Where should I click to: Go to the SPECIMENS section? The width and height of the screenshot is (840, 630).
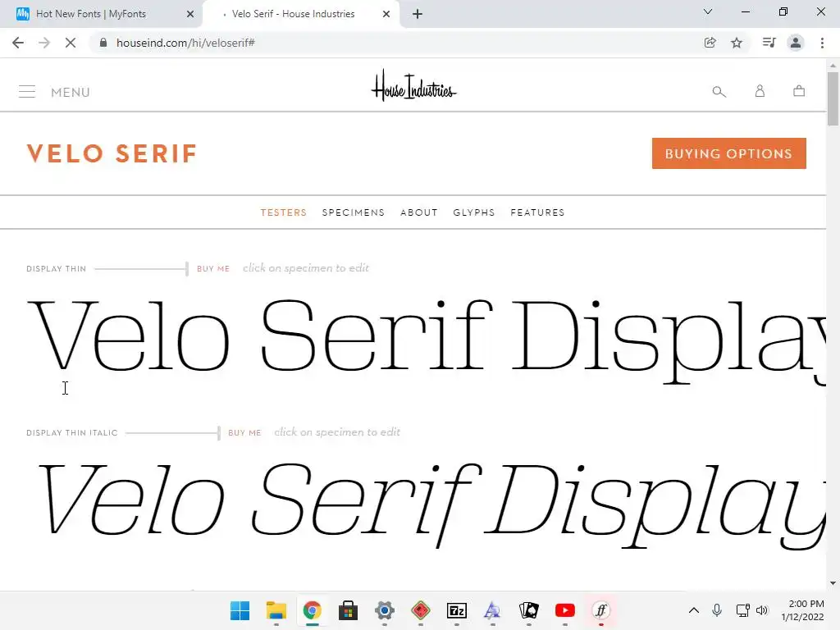click(353, 212)
